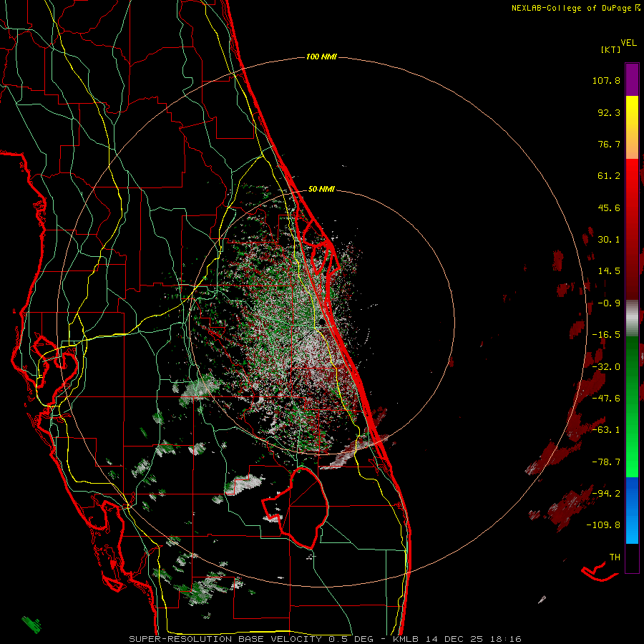Click the [KT] units label
Image resolution: width=644 pixels, height=644 pixels.
611,49
